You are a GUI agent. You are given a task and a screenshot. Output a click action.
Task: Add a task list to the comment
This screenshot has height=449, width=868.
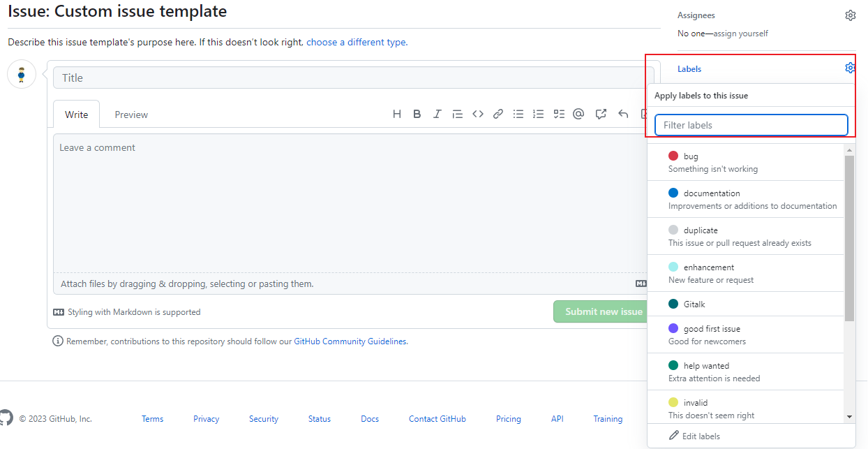click(558, 115)
